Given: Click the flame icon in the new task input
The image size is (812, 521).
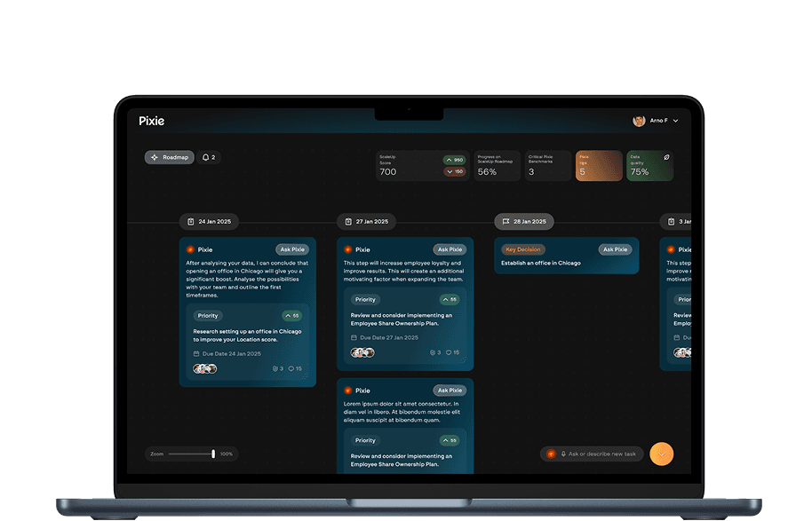Looking at the screenshot, I should tap(551, 454).
